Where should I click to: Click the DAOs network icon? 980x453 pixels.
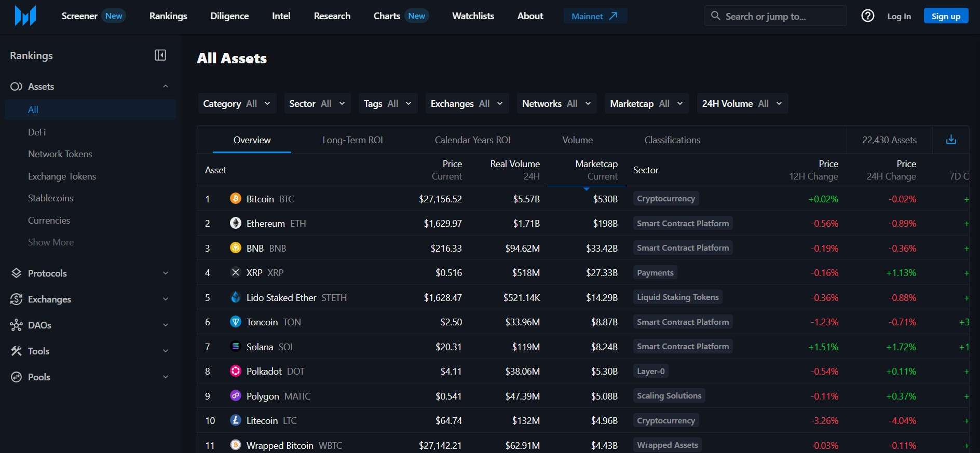(16, 325)
